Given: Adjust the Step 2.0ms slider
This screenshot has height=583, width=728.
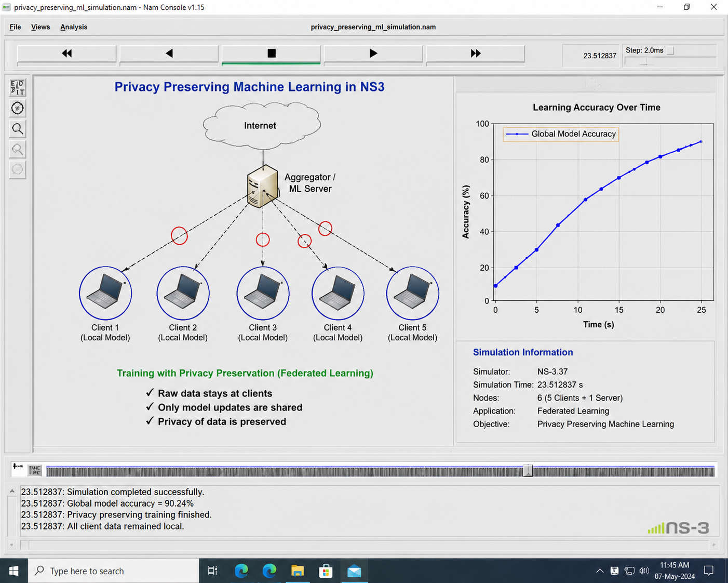Looking at the screenshot, I should click(x=643, y=61).
